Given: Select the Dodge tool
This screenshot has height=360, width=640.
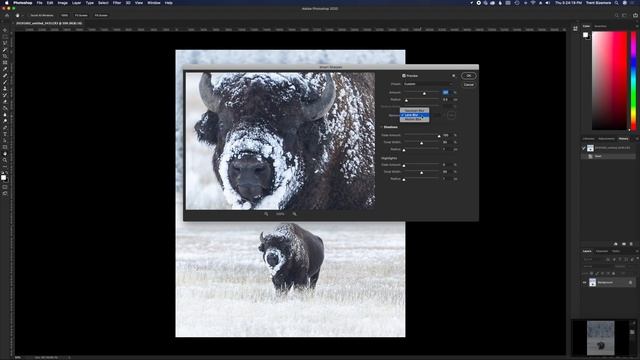Looking at the screenshot, I should tap(5, 121).
